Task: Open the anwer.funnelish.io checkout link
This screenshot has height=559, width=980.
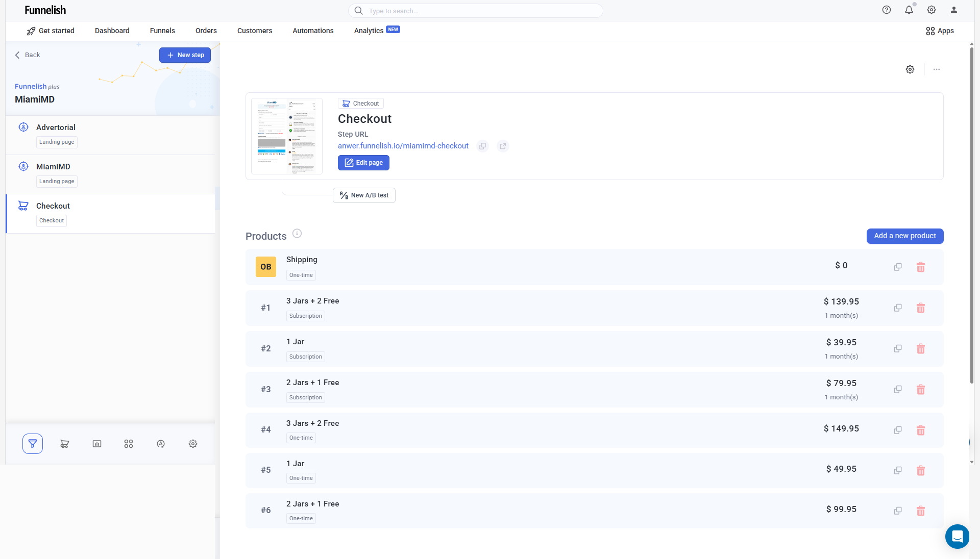Action: pos(403,146)
